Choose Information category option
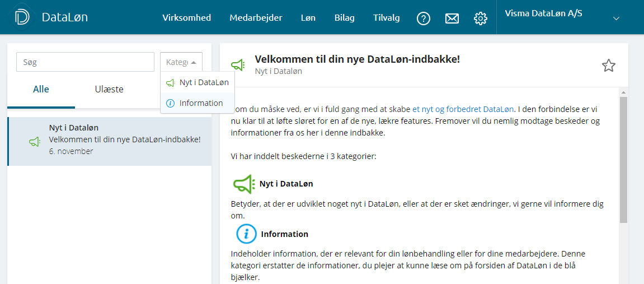 (x=198, y=103)
